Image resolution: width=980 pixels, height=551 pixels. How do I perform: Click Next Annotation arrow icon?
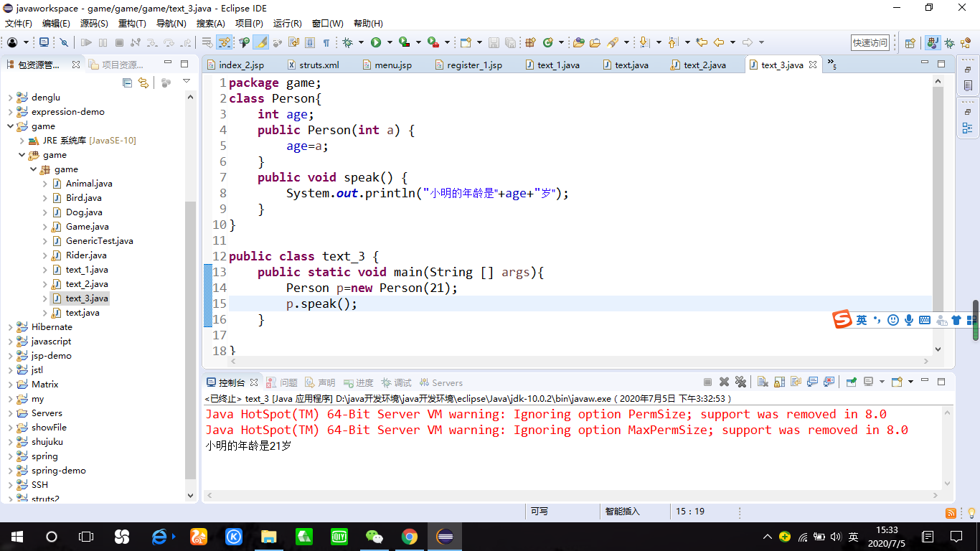(x=644, y=42)
